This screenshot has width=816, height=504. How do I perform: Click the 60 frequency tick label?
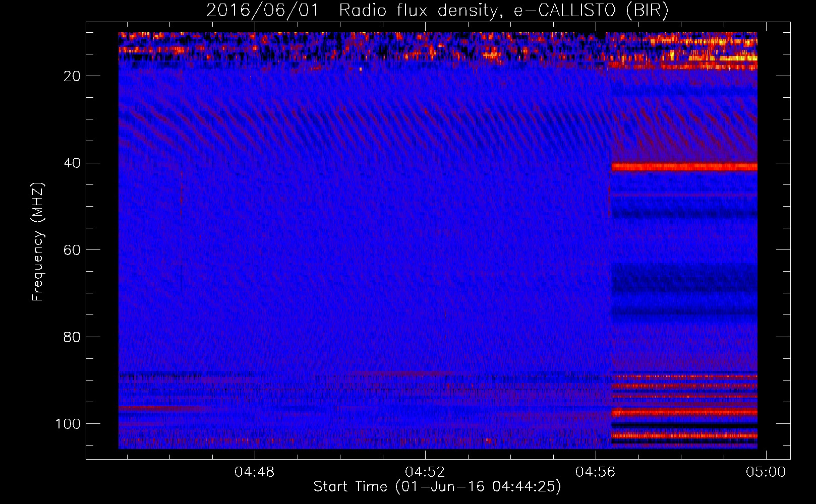tap(73, 250)
